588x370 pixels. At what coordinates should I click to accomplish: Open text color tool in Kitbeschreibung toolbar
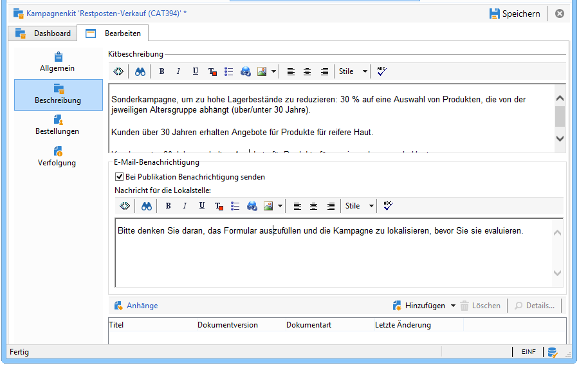pos(213,71)
